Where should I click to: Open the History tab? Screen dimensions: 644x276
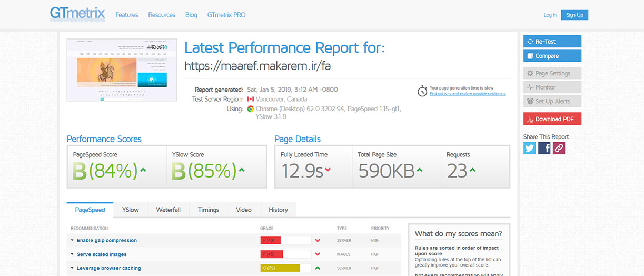pyautogui.click(x=278, y=210)
